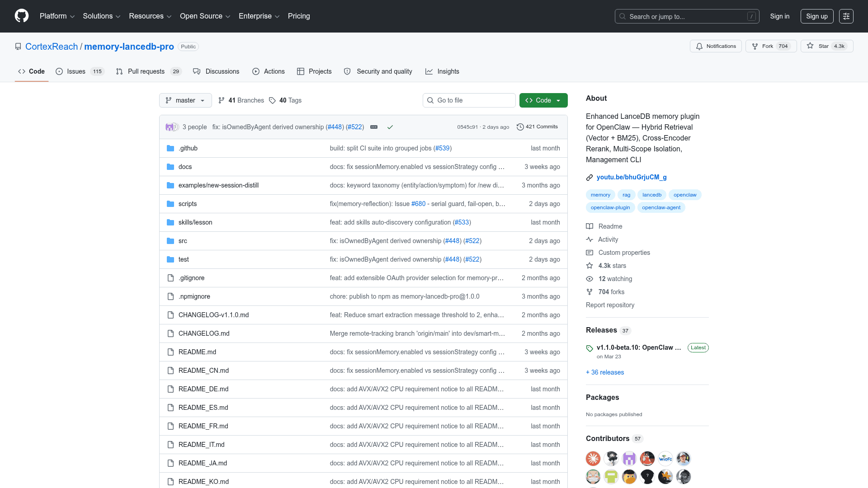Click the fork icon beside 704 forks
This screenshot has width=868, height=488.
(x=590, y=292)
